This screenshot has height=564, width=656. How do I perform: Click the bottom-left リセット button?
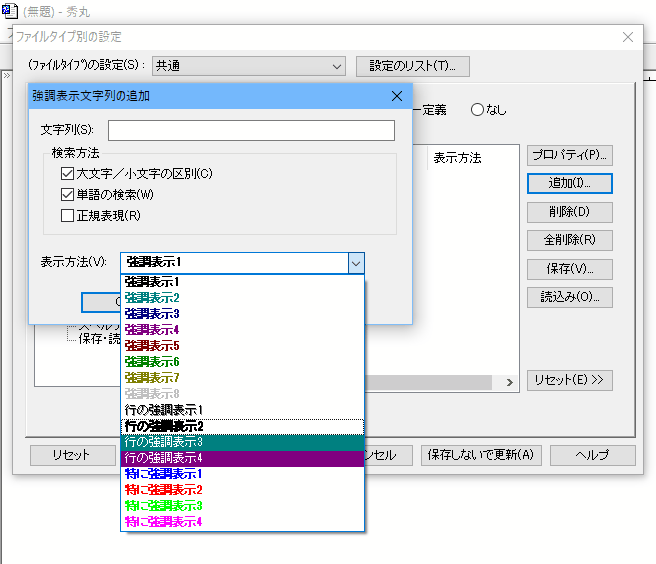tap(72, 455)
